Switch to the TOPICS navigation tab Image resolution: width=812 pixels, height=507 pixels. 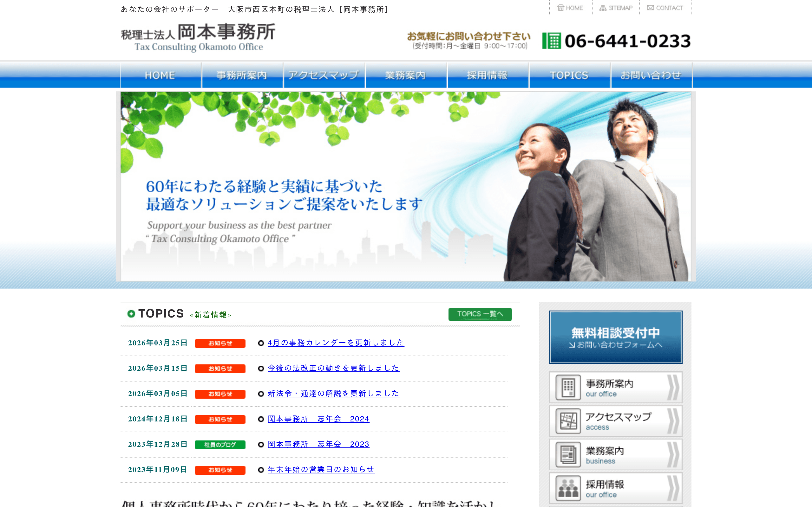[569, 75]
